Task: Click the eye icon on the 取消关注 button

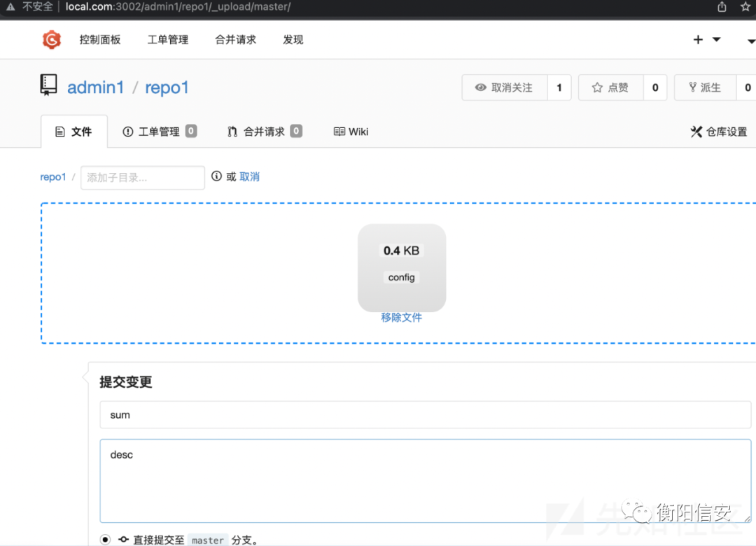Action: 481,87
